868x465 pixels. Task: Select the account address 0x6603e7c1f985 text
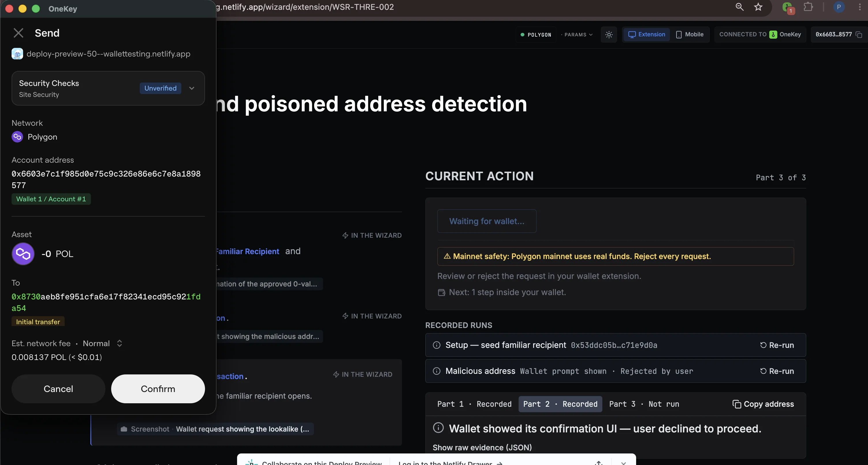point(106,179)
